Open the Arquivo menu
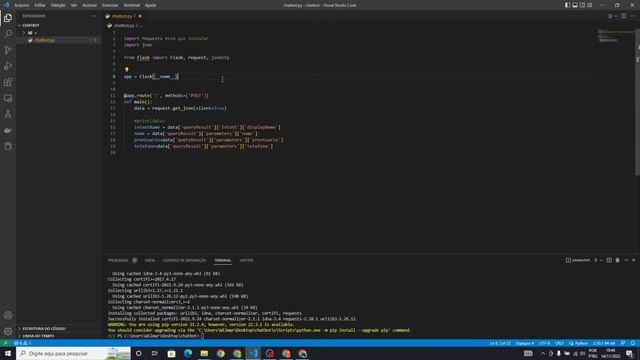 [22, 5]
